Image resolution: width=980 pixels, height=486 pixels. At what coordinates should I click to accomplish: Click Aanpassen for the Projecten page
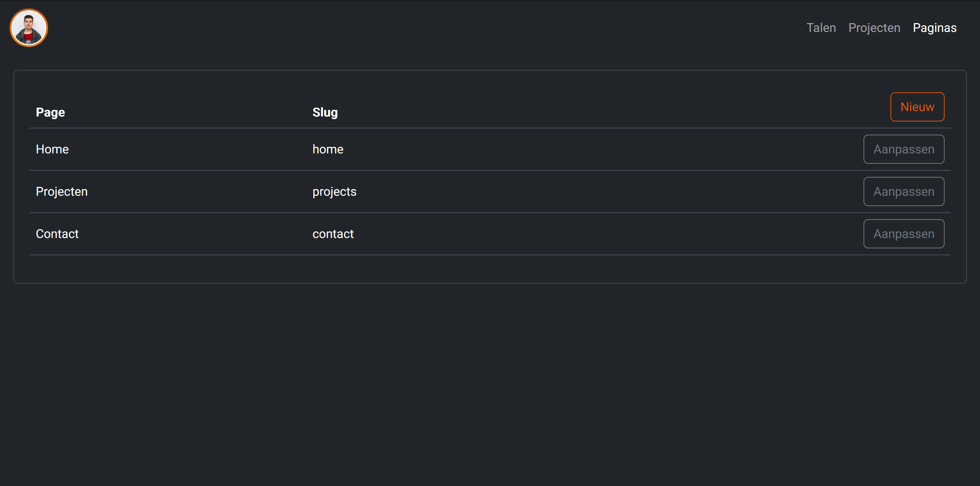click(903, 191)
